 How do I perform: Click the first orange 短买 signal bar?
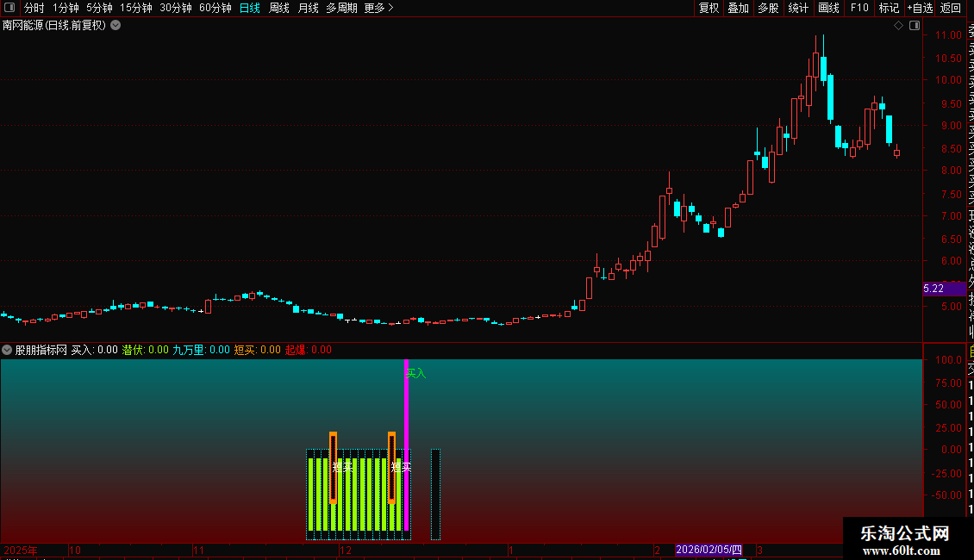coord(333,468)
